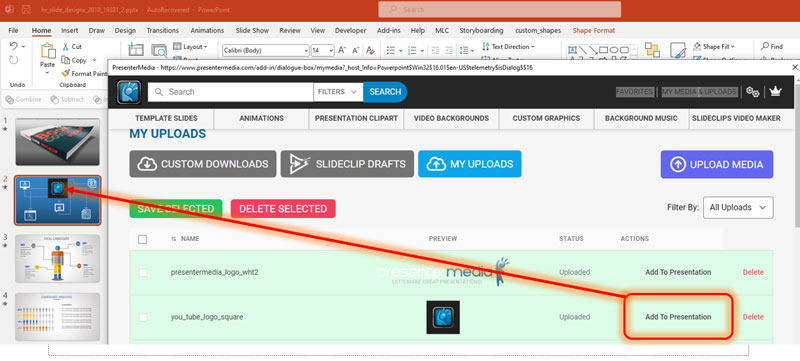
Task: Open the Transitions ribbon tab
Action: pos(163,31)
